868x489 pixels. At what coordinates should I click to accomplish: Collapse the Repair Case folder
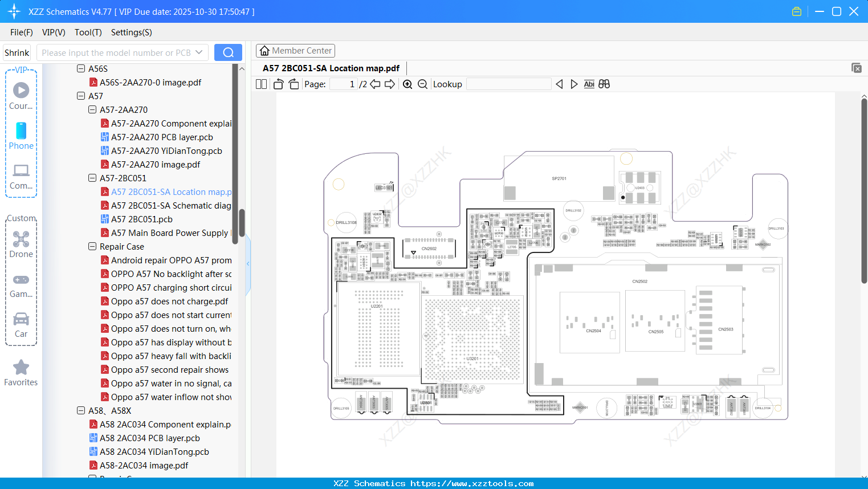tap(92, 246)
